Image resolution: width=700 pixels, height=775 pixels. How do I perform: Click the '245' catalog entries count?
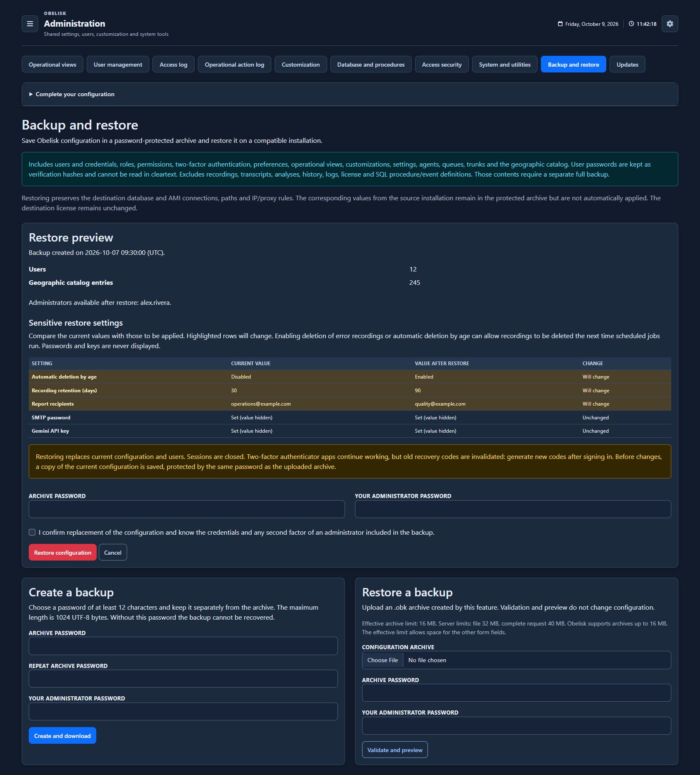click(x=415, y=283)
